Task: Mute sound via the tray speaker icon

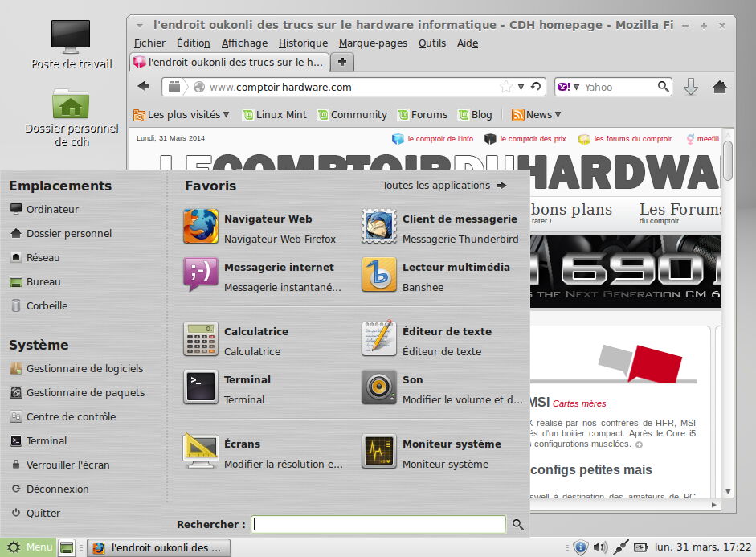Action: coord(598,547)
